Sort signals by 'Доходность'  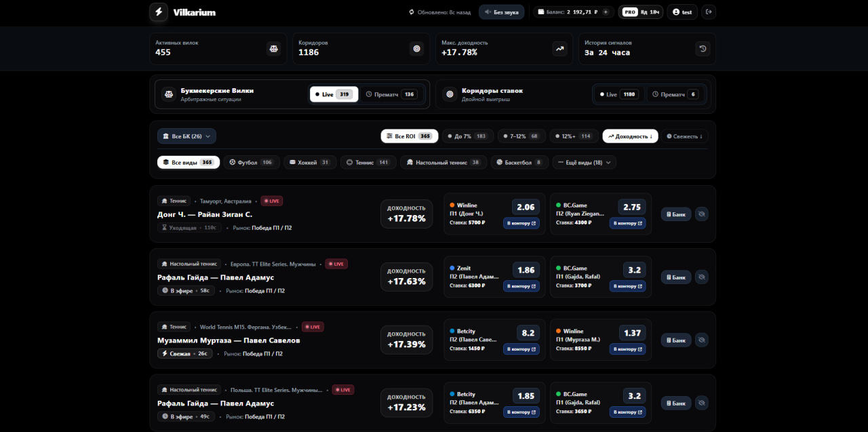(x=630, y=136)
